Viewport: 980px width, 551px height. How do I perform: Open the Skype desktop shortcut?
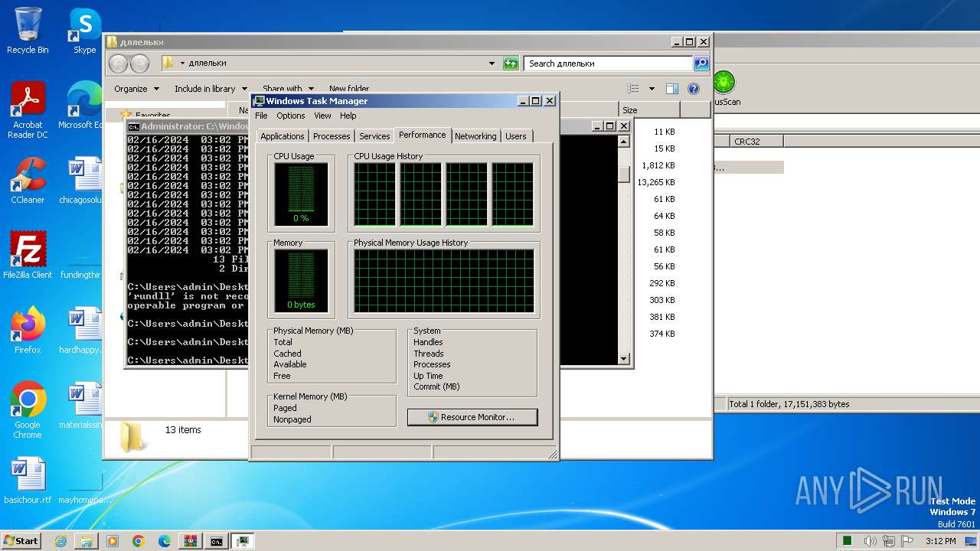85,31
